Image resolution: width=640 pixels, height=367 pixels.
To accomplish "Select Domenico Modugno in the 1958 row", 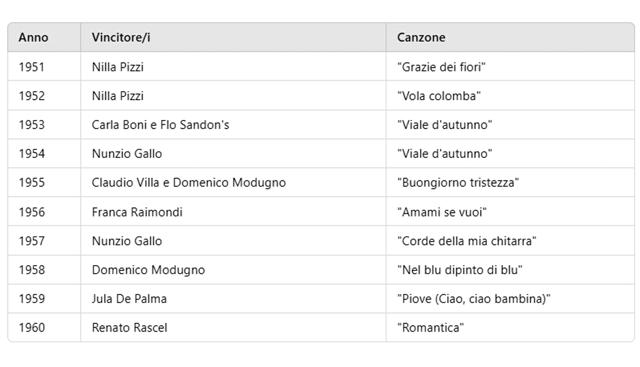I will [148, 270].
